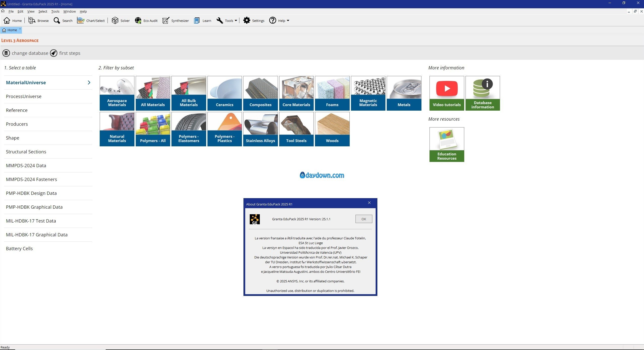Open the Browse tool
The width and height of the screenshot is (644, 350).
pos(39,20)
